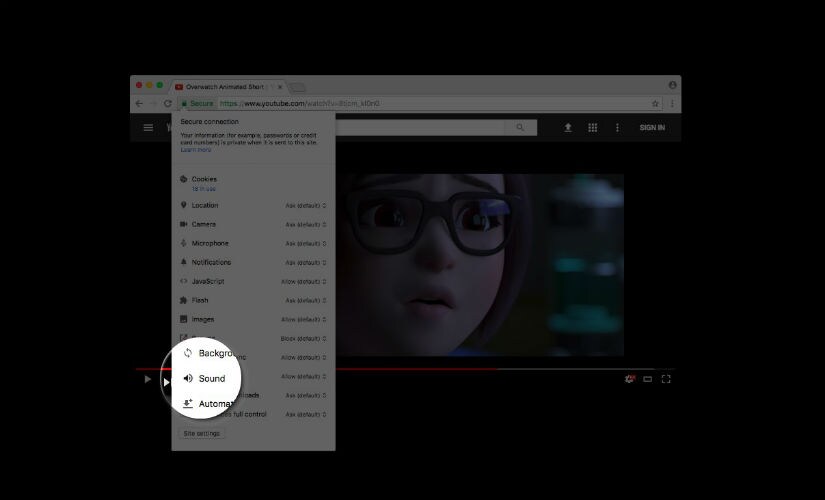The image size is (825, 500).
Task: Click the YouTube search input field
Action: point(420,127)
